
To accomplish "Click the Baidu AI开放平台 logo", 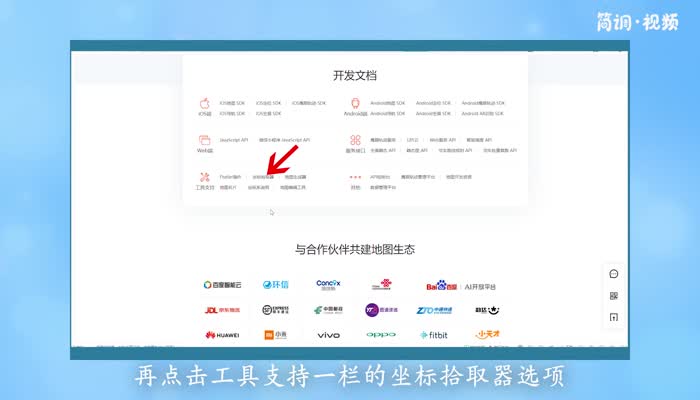I will pyautogui.click(x=460, y=285).
